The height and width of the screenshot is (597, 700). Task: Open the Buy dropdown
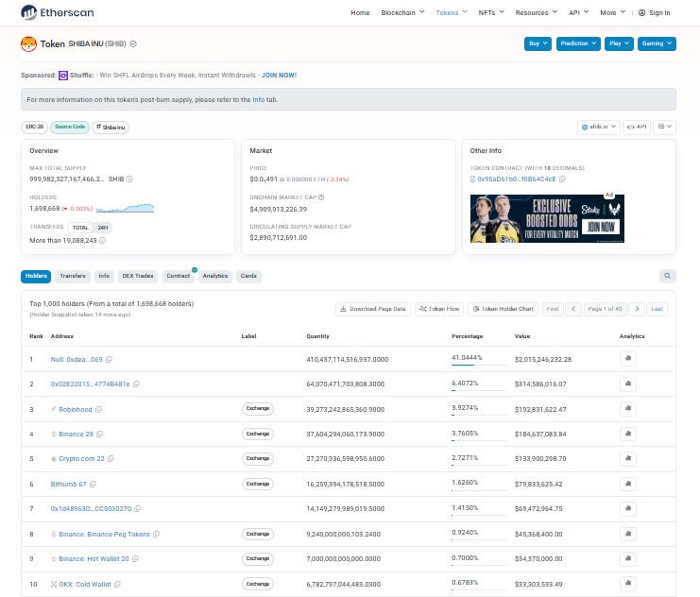coord(538,43)
